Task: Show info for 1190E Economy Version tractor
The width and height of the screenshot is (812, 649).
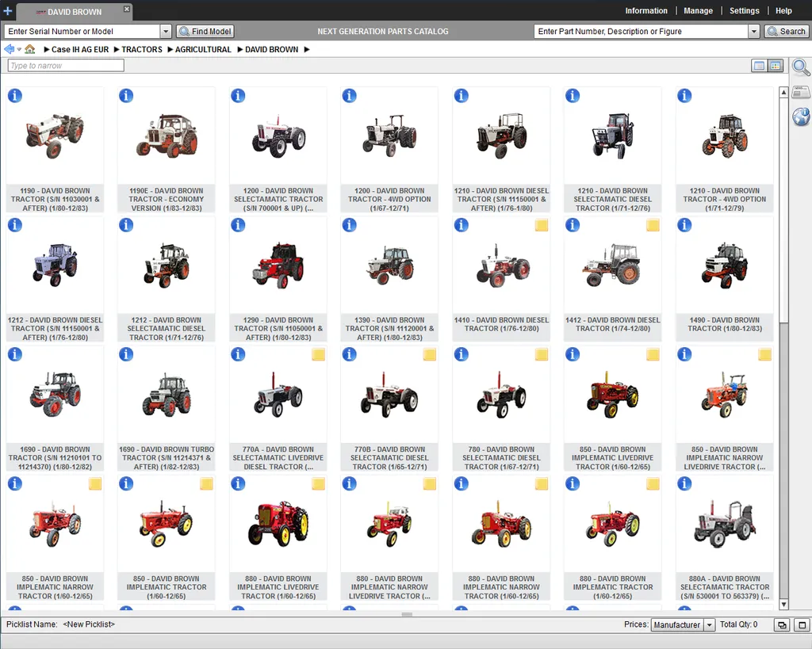Action: (x=126, y=96)
